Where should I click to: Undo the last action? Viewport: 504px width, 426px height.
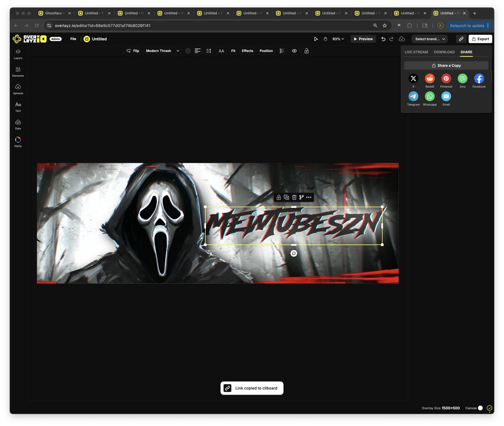click(x=383, y=39)
